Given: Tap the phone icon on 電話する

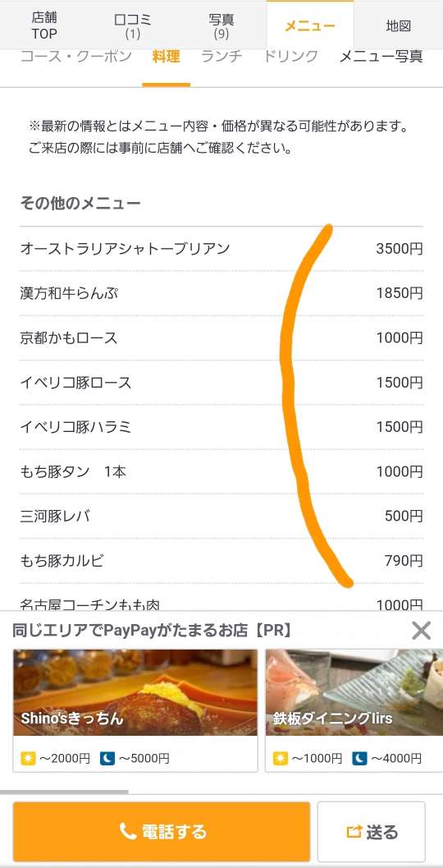Looking at the screenshot, I should click(128, 831).
